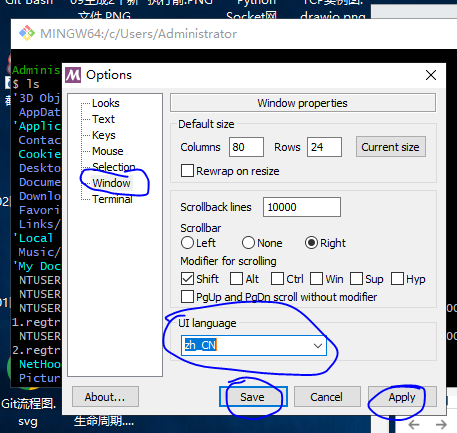Click the Window properties header

[303, 103]
